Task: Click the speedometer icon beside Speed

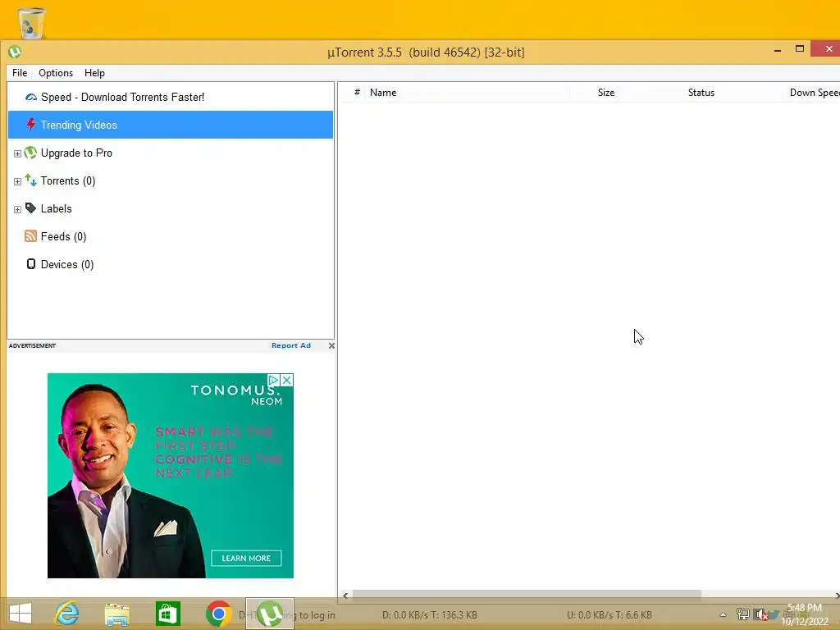Action: click(x=31, y=97)
